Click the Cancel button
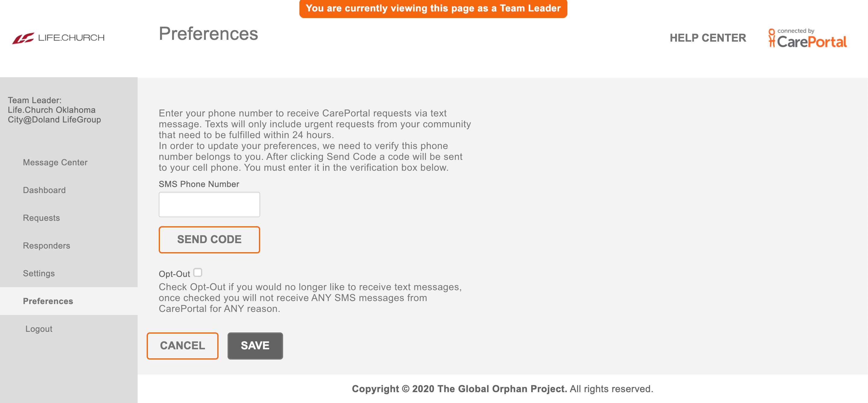Screen dimensions: 868x403 [182, 346]
